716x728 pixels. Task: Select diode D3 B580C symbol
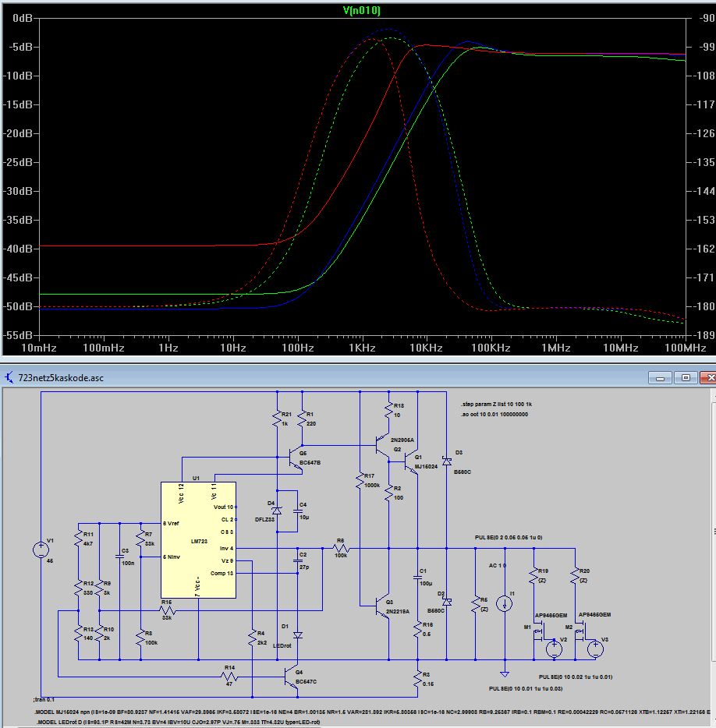click(446, 461)
